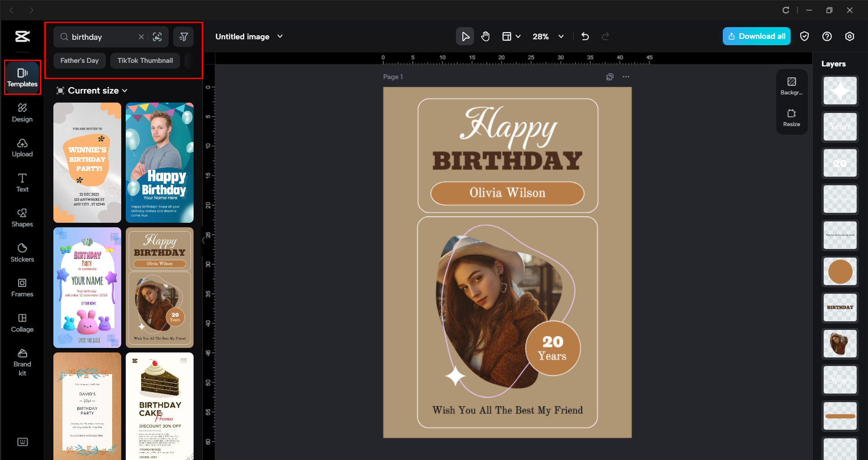Select the Father's Day search tag
Viewport: 868px width, 460px height.
tap(79, 60)
